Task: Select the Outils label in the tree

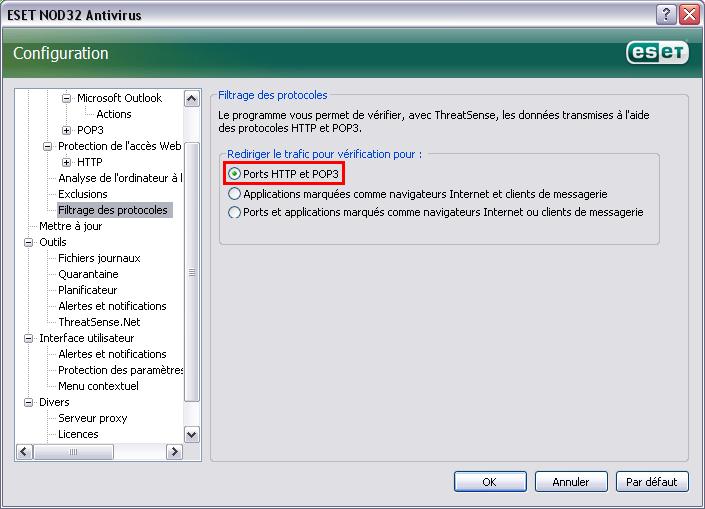Action: pyautogui.click(x=53, y=242)
